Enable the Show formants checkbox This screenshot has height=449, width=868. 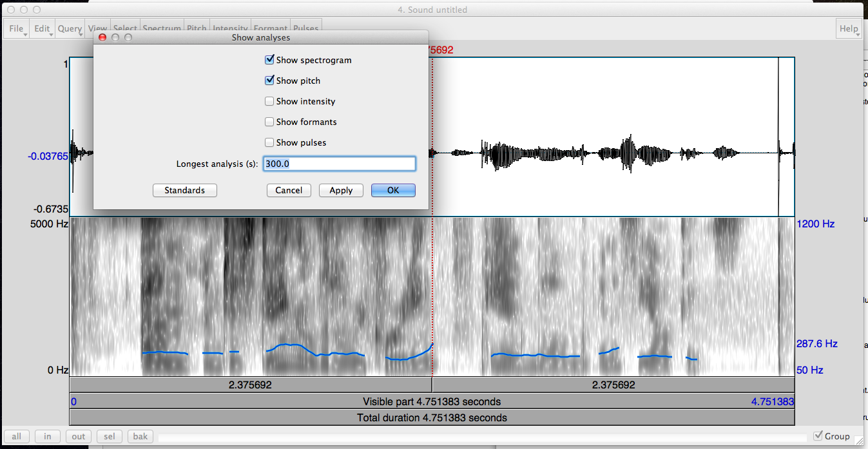[269, 122]
